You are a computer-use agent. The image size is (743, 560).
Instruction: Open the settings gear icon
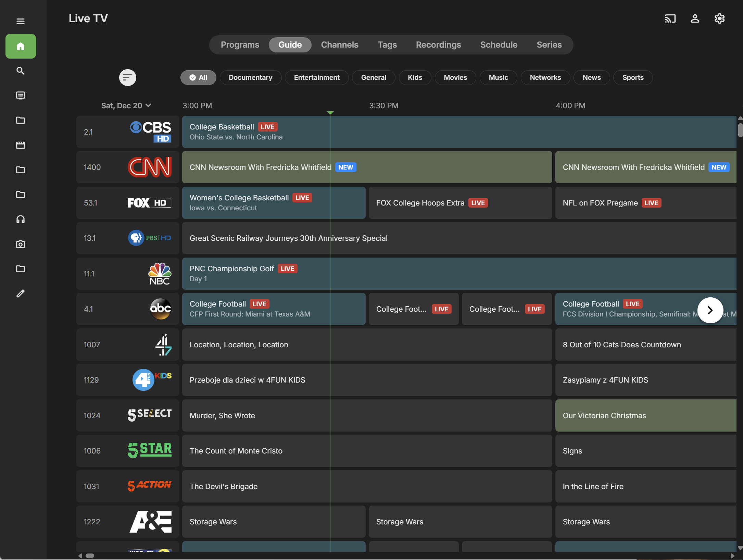tap(719, 18)
